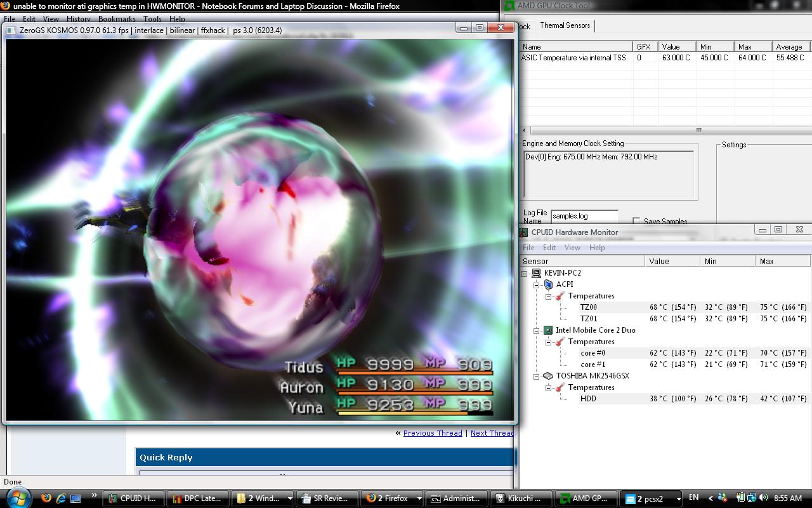The height and width of the screenshot is (508, 812).
Task: Click the EN language indicator in the taskbar
Action: tap(693, 498)
